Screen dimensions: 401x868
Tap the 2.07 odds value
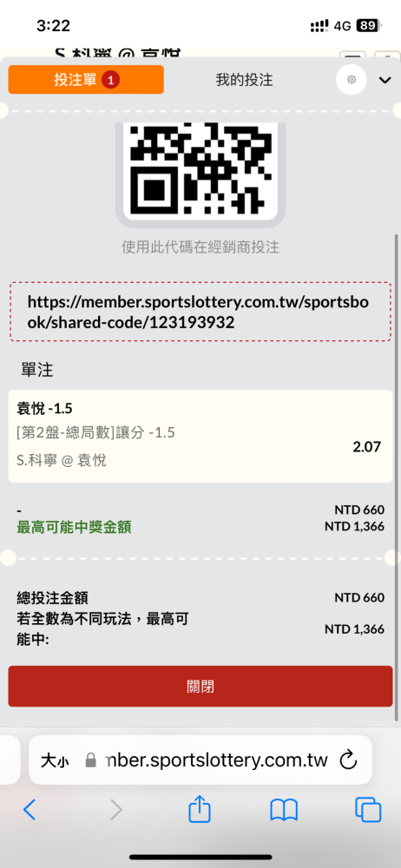click(x=366, y=446)
